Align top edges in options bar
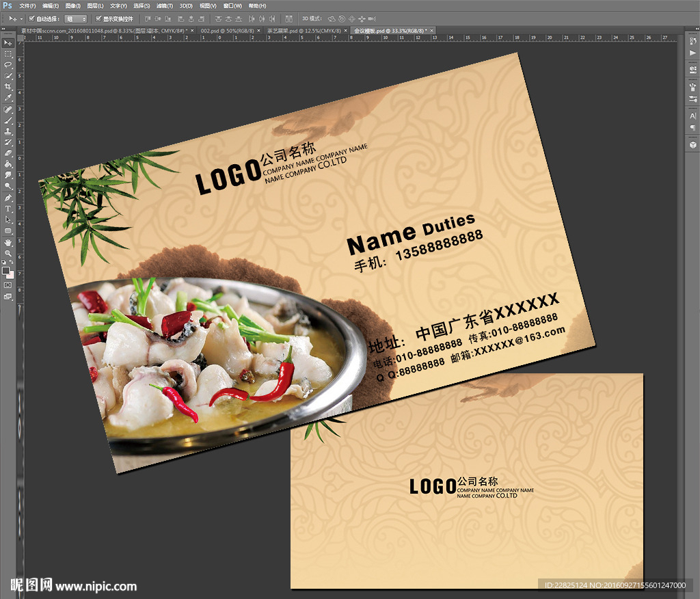This screenshot has height=599, width=700. click(148, 18)
